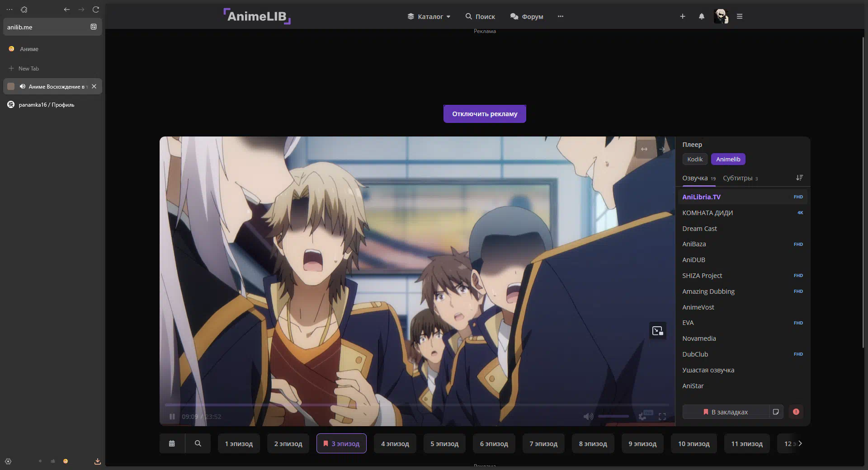Choose EVA voiceover

coord(742,323)
